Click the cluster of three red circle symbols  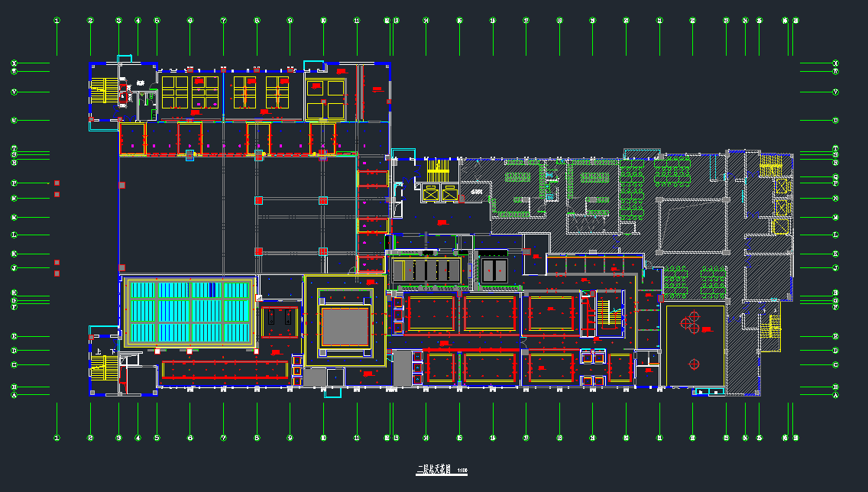690,322
